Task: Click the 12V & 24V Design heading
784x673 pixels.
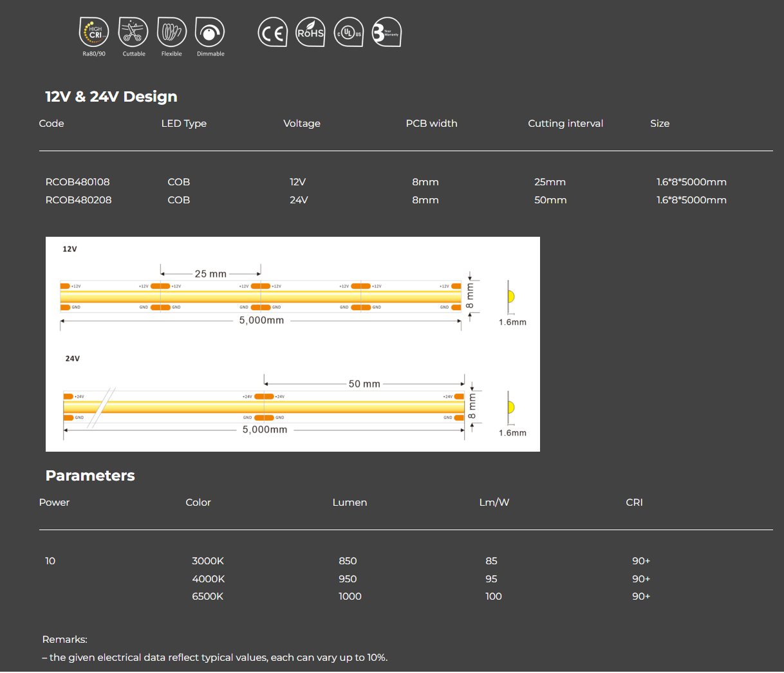Action: pos(111,97)
